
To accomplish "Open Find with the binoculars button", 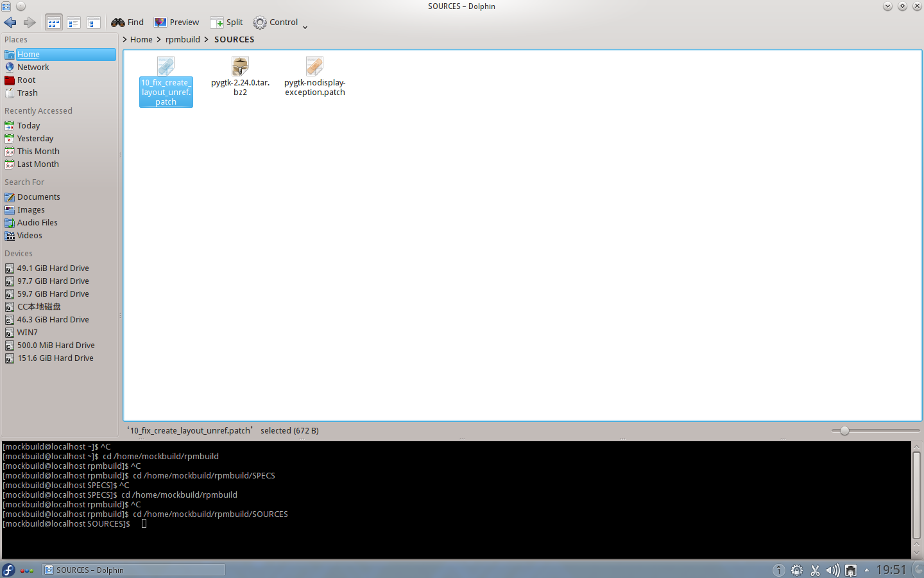I will (127, 22).
